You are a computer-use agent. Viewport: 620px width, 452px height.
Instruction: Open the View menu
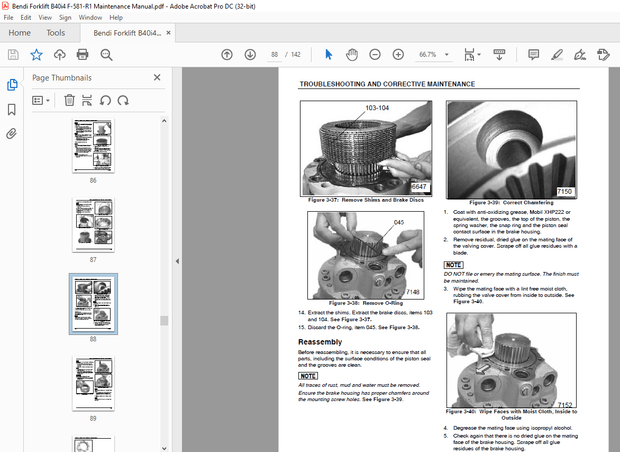pyautogui.click(x=45, y=17)
